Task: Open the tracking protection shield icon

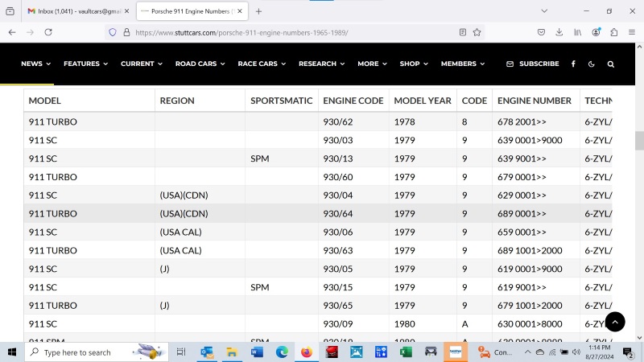Action: click(113, 32)
